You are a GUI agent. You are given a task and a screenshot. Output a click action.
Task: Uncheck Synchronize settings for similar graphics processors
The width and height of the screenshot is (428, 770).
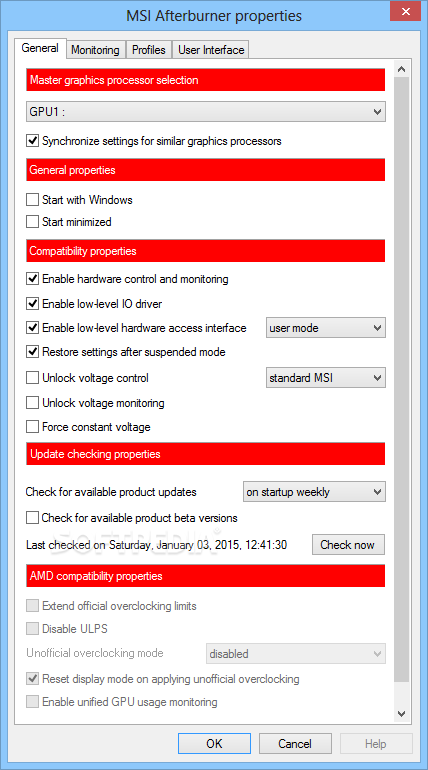(32, 141)
